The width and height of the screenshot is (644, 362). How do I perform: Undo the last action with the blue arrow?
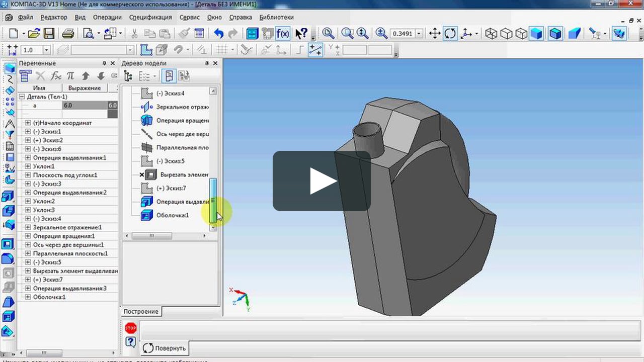(x=218, y=34)
